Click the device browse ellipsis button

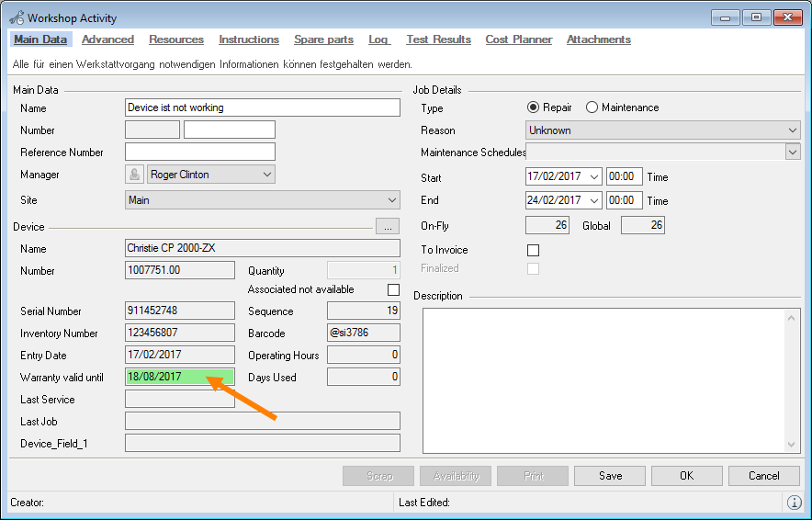tap(388, 226)
